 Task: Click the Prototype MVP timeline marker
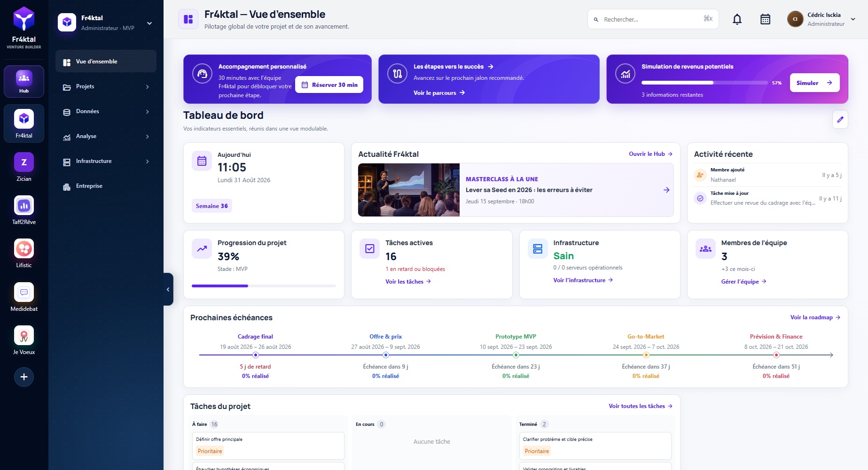point(516,355)
